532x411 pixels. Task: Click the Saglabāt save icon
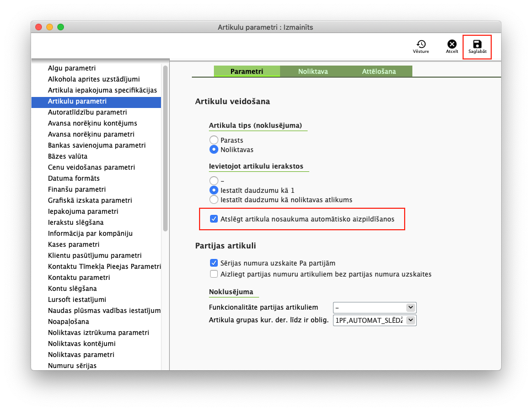pos(477,45)
